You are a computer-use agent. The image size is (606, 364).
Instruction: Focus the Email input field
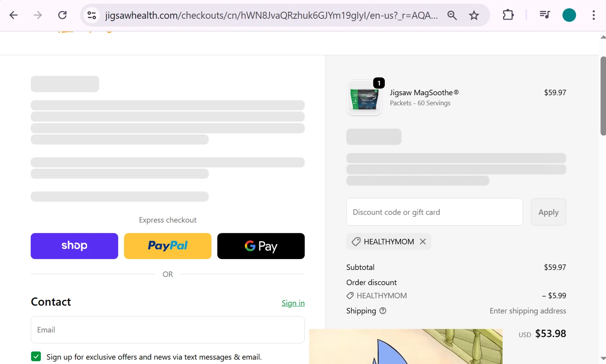168,330
